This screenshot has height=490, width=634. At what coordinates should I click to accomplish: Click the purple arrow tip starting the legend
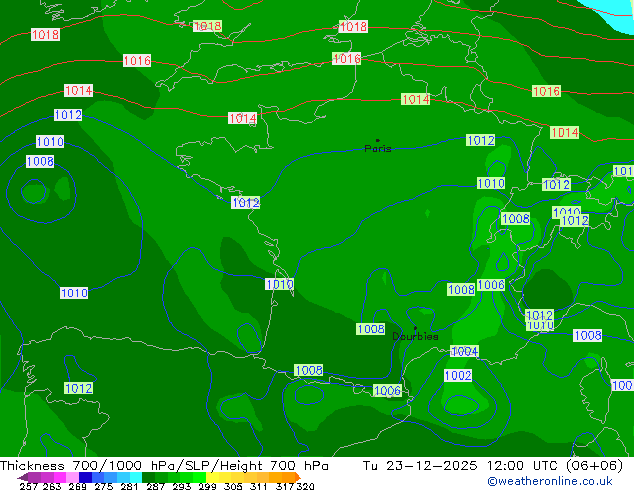22,477
